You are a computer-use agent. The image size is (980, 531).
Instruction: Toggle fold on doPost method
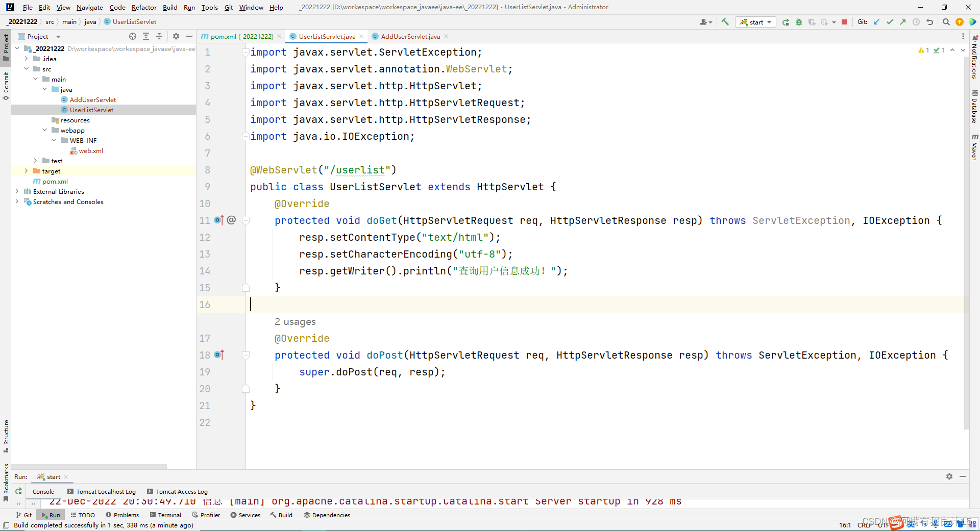(x=246, y=355)
